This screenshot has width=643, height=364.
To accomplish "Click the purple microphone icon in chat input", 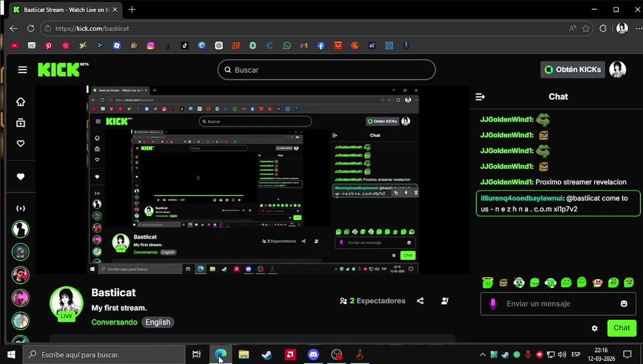I will coord(493,304).
